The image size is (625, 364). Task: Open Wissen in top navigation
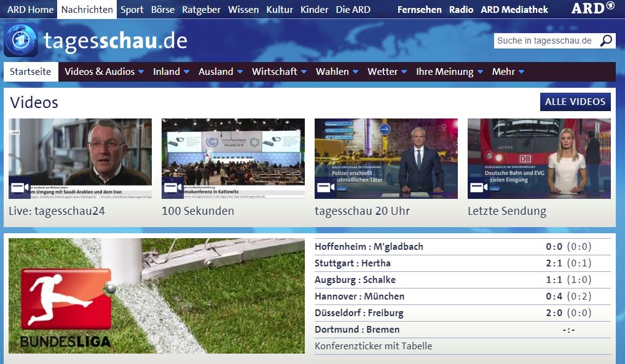[x=243, y=10]
